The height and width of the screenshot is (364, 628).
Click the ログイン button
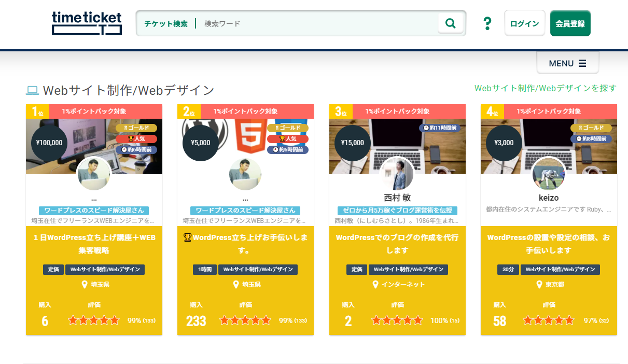click(x=524, y=23)
